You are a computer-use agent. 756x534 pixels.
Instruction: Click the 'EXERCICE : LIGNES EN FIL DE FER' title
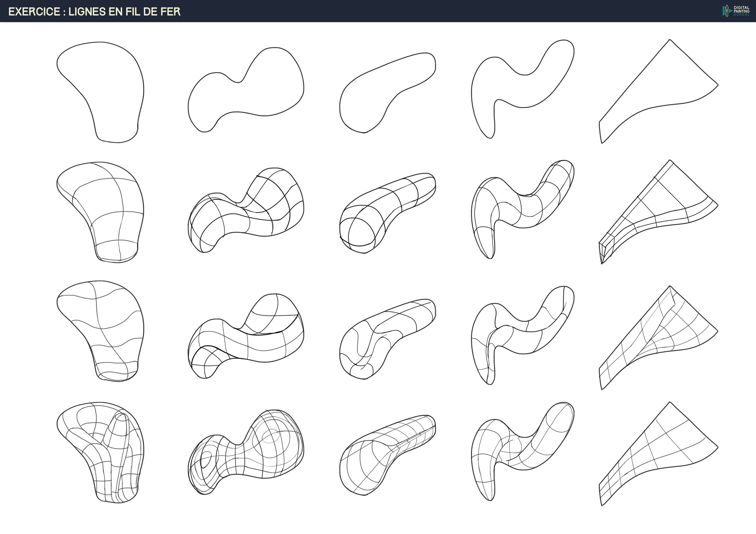(x=94, y=11)
